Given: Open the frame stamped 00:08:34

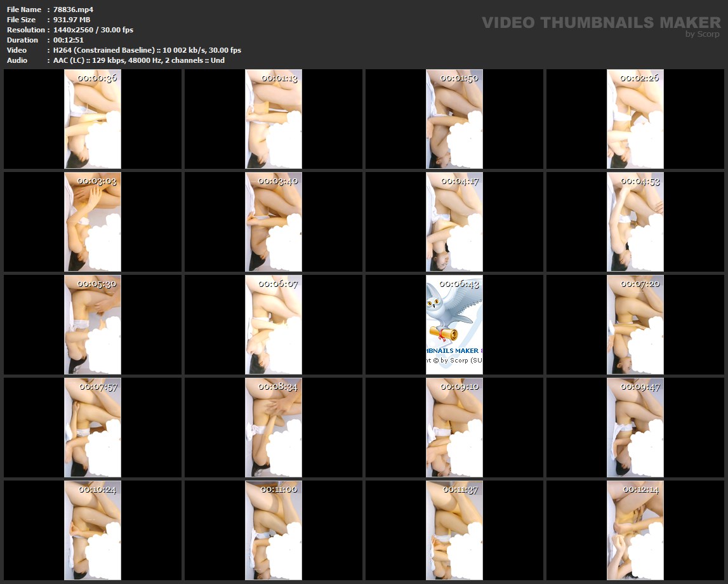Looking at the screenshot, I should pos(274,427).
